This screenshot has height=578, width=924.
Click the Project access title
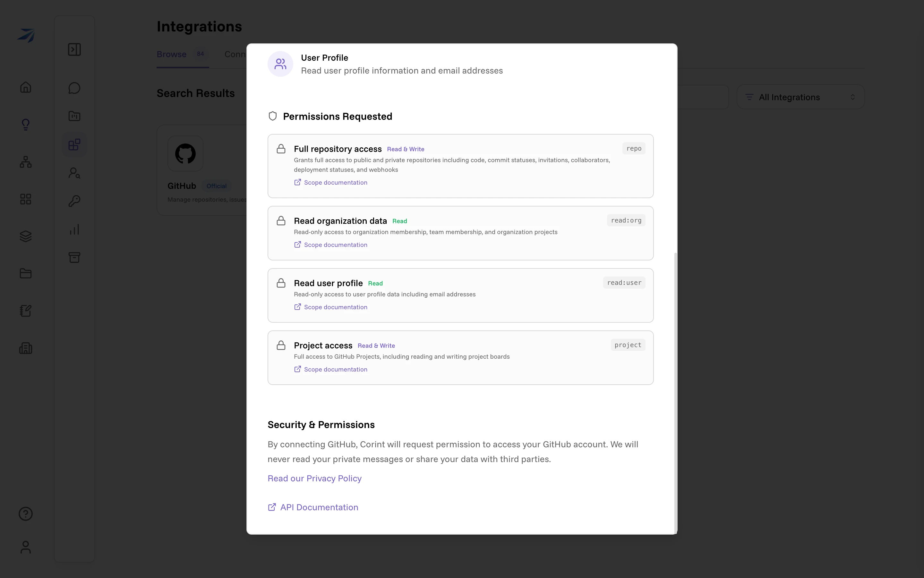pyautogui.click(x=323, y=345)
